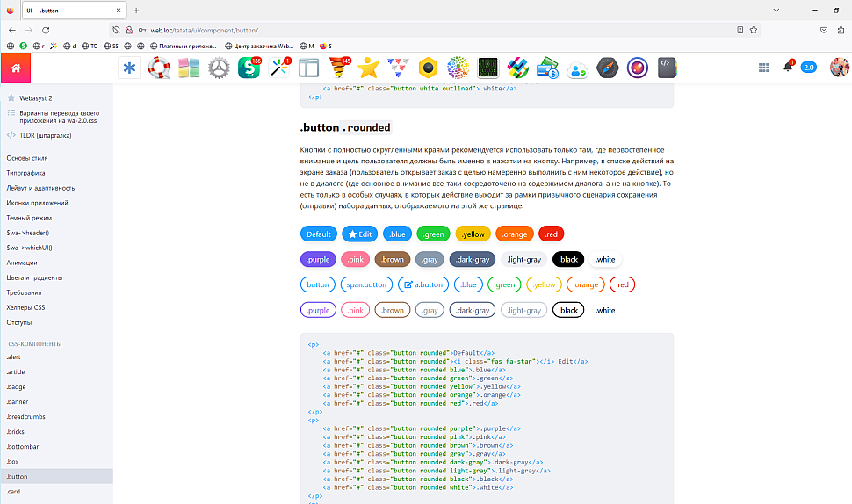
Task: Click the filled Default rounded button
Action: pos(319,234)
